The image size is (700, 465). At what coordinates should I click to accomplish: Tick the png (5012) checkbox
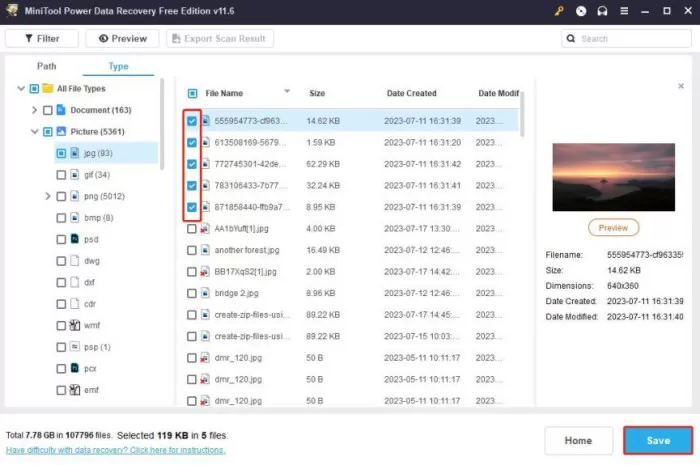click(x=61, y=196)
